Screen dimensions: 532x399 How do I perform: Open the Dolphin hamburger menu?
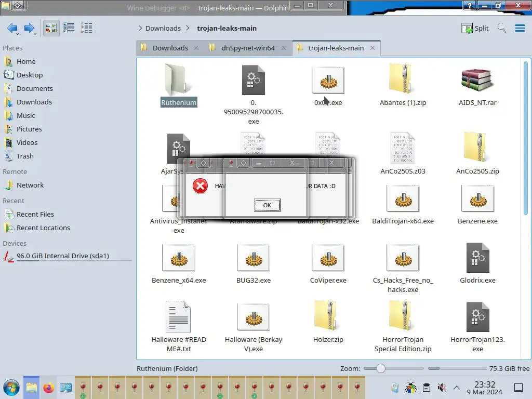point(520,28)
